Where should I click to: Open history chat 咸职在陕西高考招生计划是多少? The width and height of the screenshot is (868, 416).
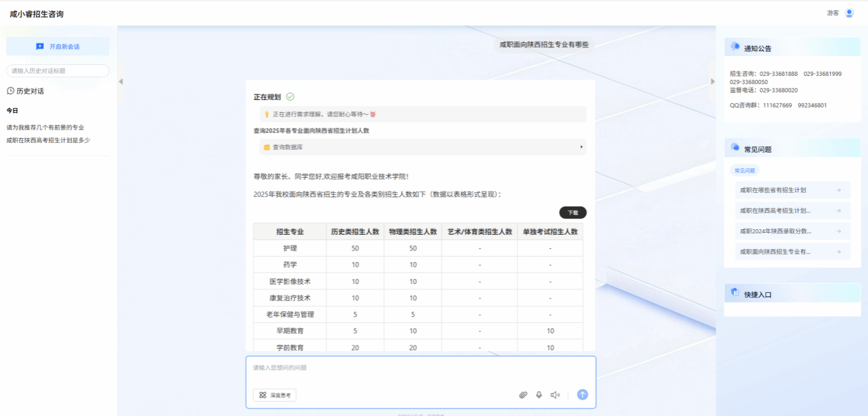click(48, 140)
